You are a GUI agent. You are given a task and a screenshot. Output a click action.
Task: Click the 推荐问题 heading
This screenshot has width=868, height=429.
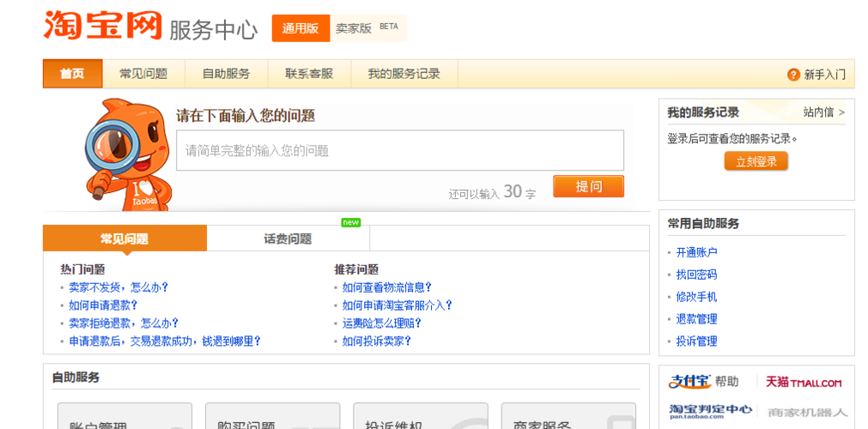tap(356, 269)
